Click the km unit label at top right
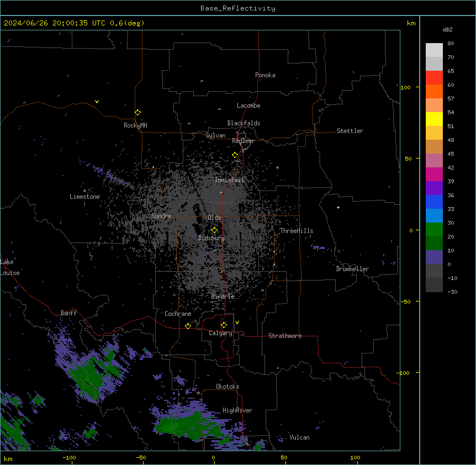The width and height of the screenshot is (476, 465). click(411, 23)
